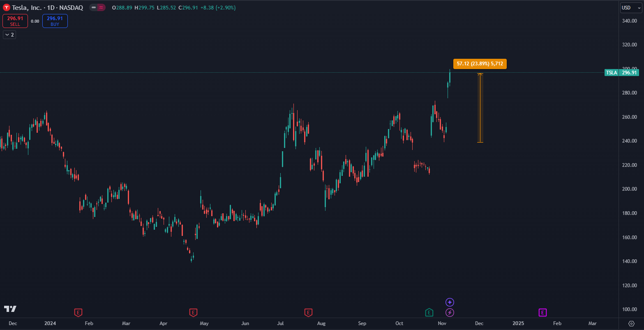This screenshot has height=330, width=644.
Task: Click the pink approximate-sign data icon
Action: pos(101,8)
